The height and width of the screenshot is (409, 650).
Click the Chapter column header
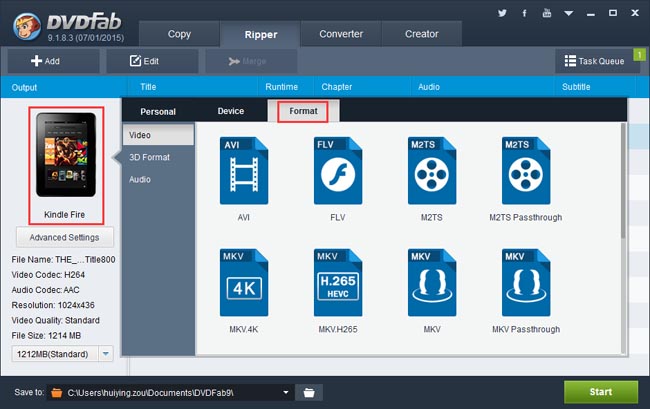(x=337, y=87)
